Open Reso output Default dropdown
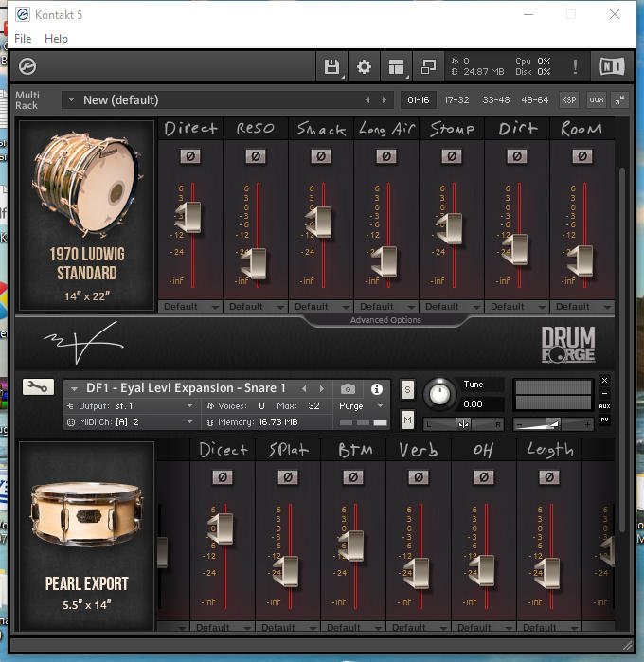Screen dimensions: 644x662 [x=256, y=307]
